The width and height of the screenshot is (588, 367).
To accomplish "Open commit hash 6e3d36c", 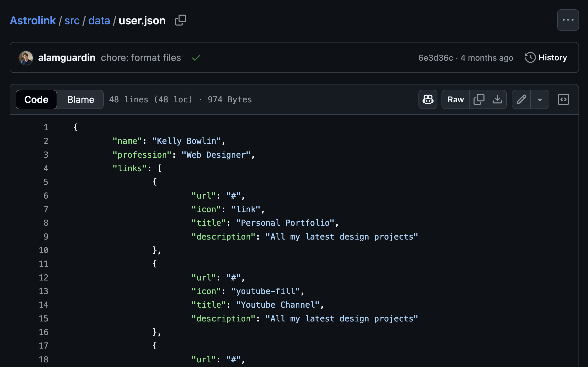I will [x=436, y=58].
